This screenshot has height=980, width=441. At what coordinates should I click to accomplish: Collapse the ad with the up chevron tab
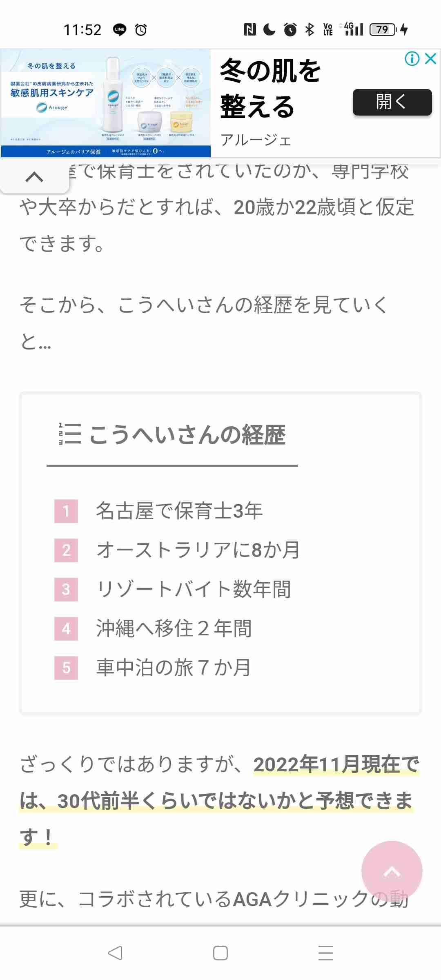[34, 177]
